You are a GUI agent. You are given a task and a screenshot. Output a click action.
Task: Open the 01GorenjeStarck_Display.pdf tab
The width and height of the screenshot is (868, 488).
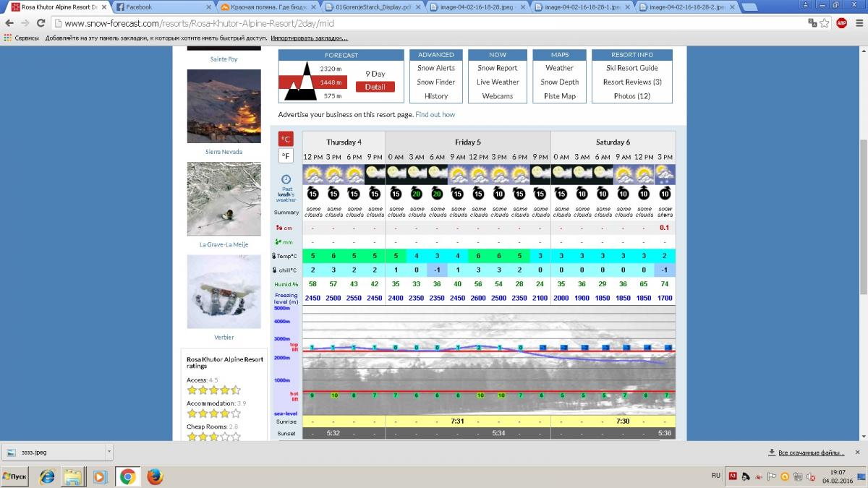373,7
